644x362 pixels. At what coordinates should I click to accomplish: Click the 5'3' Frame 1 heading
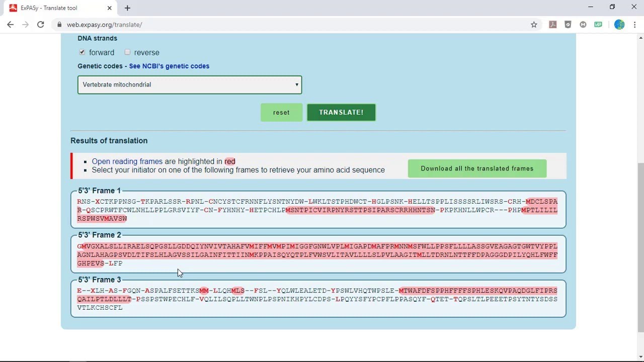pos(99,191)
